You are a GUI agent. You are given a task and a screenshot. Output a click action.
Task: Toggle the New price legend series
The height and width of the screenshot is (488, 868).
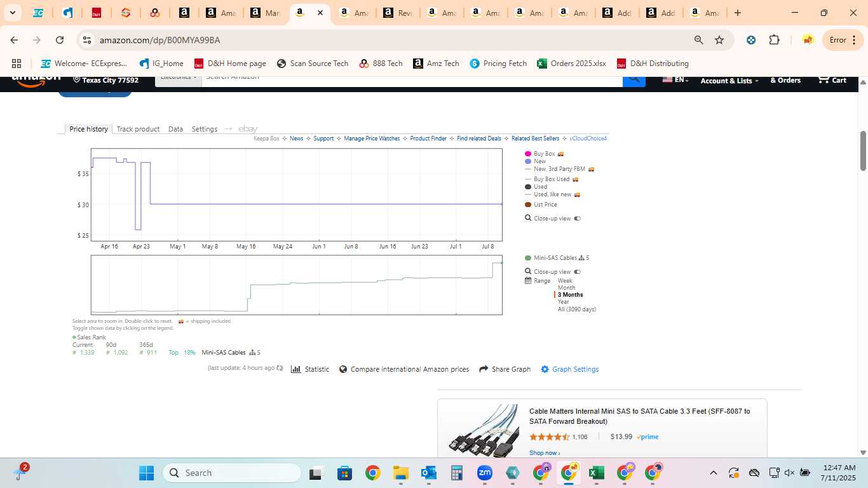tap(535, 161)
